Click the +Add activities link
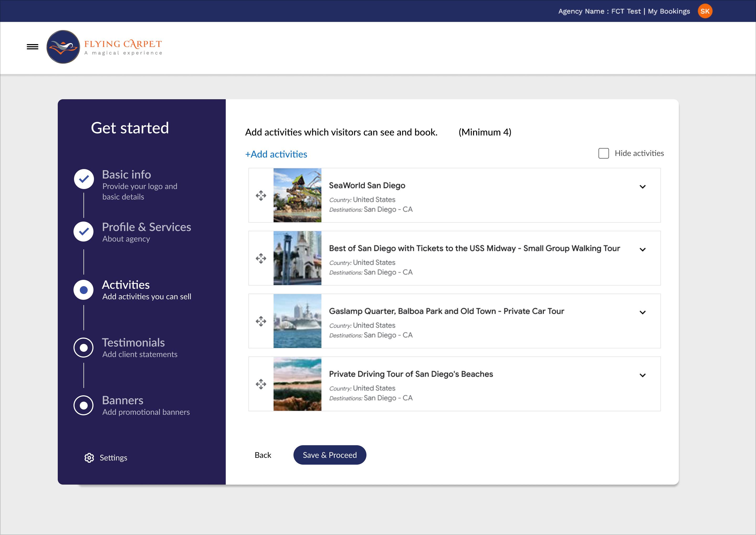The height and width of the screenshot is (535, 756). click(x=276, y=154)
